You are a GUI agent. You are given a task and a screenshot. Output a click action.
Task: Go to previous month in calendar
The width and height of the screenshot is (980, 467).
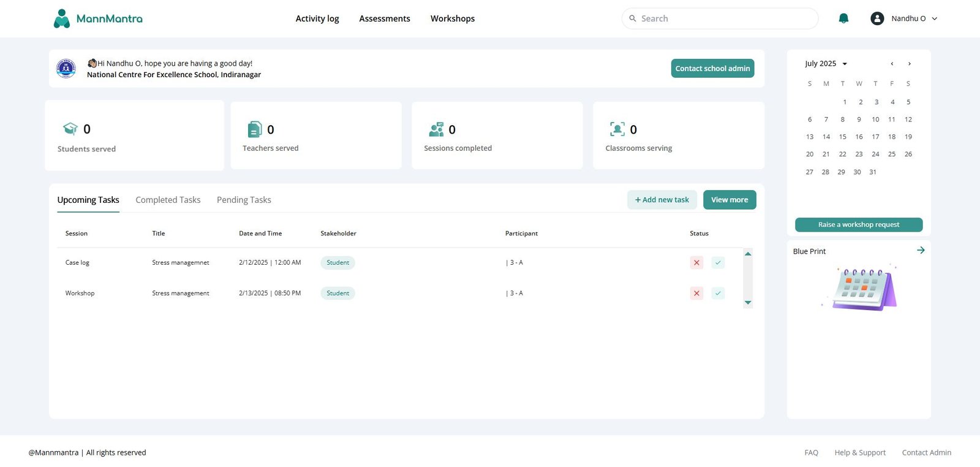892,64
